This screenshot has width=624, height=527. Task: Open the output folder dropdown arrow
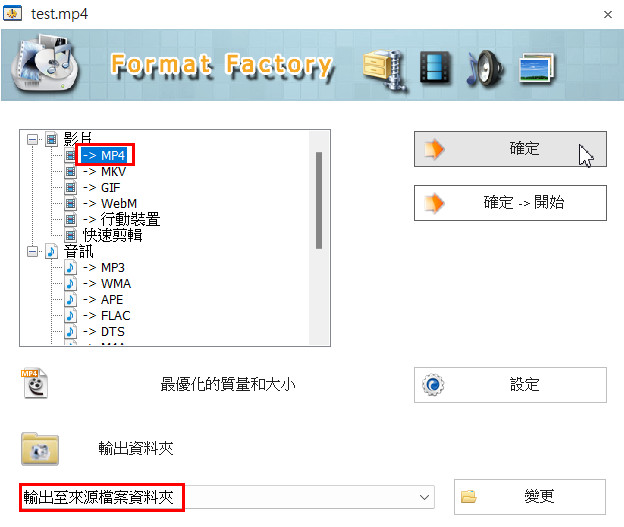coord(424,497)
